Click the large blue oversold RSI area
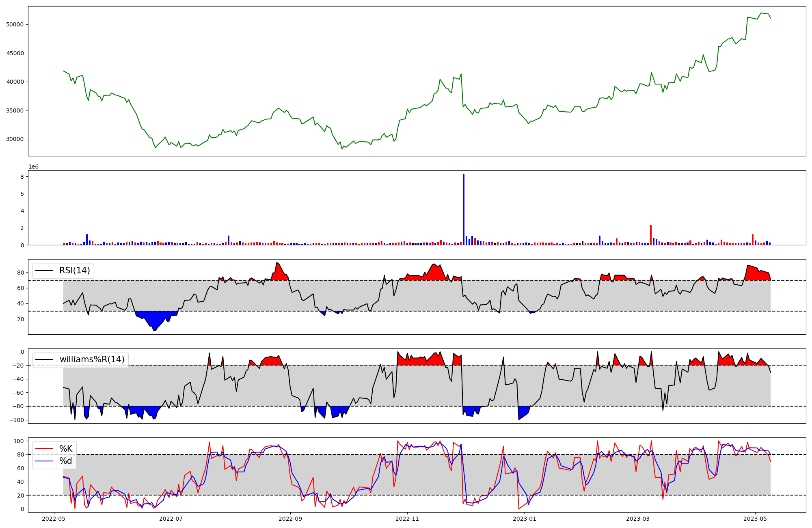This screenshot has width=812, height=528. click(155, 318)
